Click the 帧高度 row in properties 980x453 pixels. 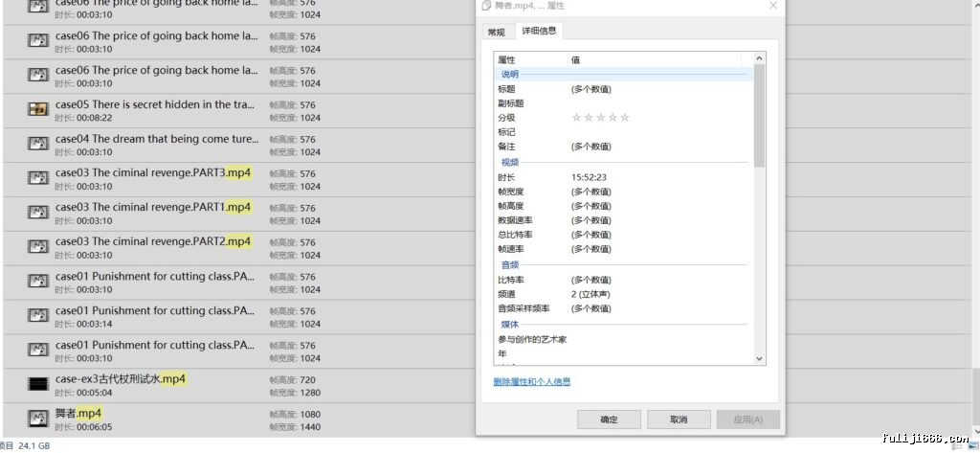[x=623, y=206]
